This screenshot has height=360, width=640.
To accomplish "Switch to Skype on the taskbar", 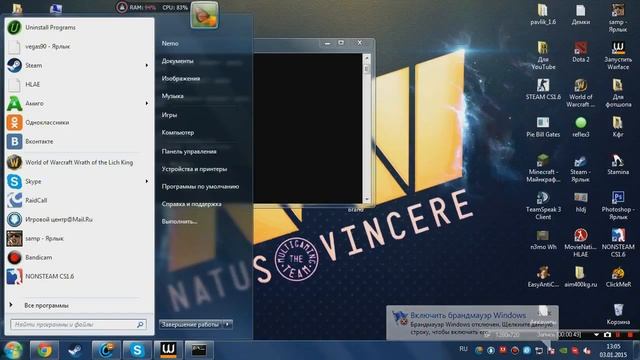I will click(137, 350).
